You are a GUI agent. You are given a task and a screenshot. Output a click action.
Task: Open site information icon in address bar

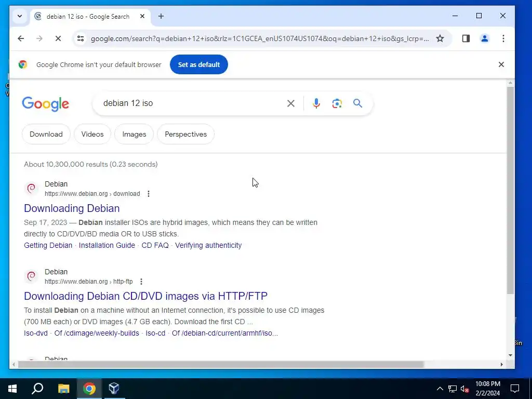[x=81, y=38]
